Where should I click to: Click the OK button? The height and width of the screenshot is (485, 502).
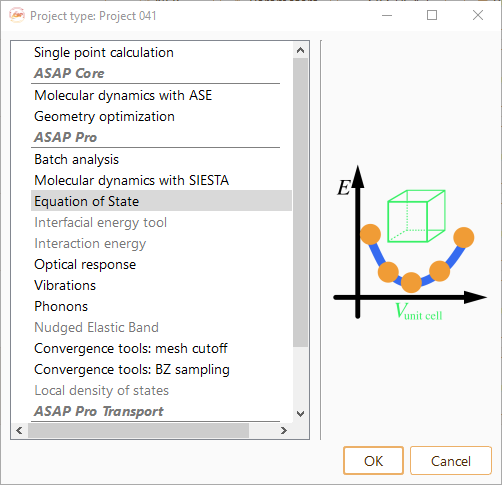[x=373, y=461]
